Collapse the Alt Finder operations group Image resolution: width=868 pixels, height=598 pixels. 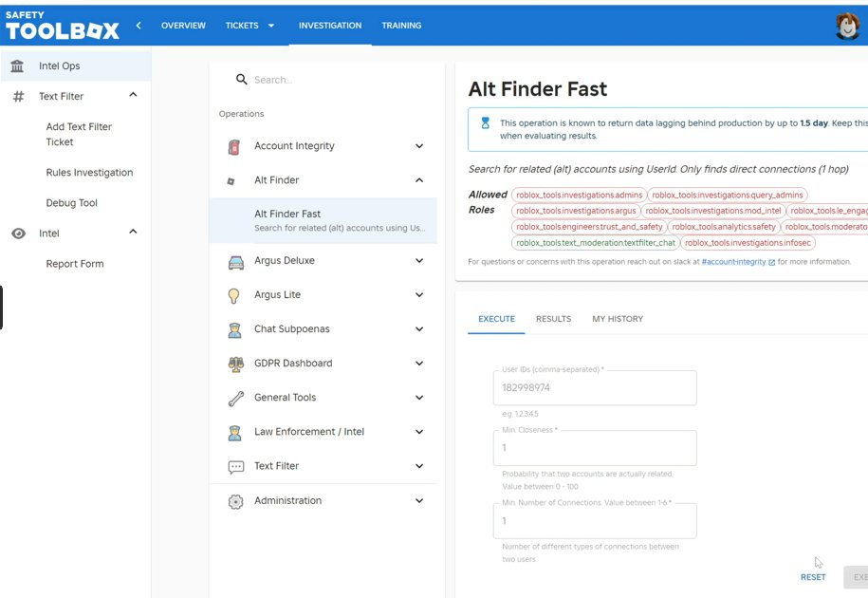tap(419, 180)
